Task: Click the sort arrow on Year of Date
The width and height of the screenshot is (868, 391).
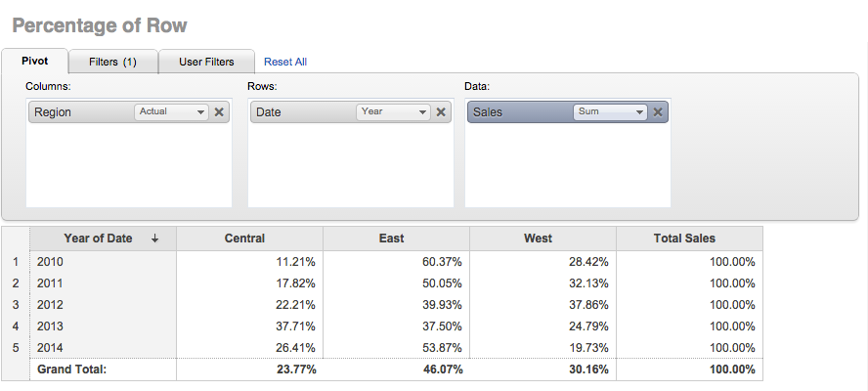Action: (155, 239)
